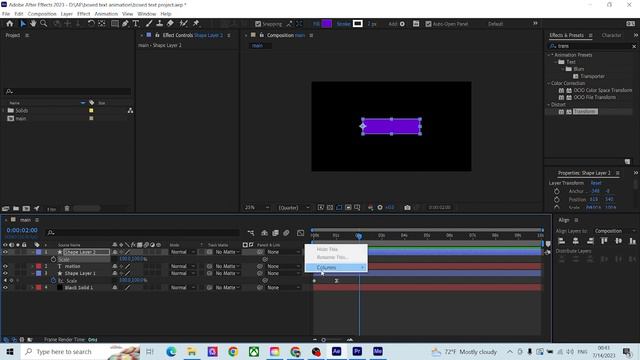
Task: Select the main tab in the Composition viewer
Action: [258, 46]
